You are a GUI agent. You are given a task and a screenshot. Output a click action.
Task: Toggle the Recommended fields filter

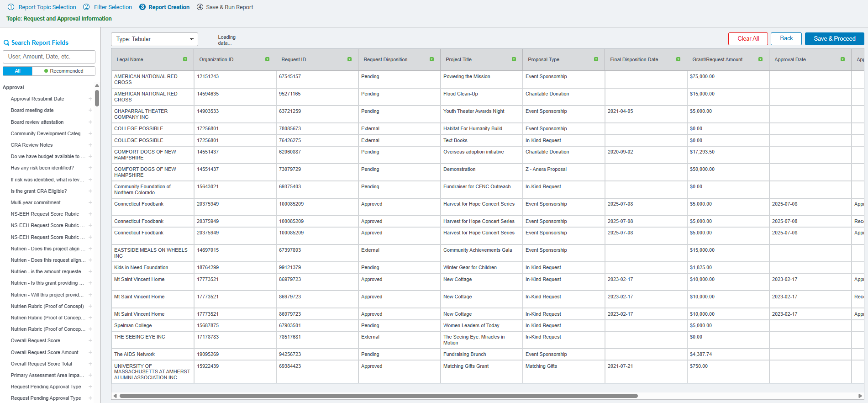pos(64,71)
